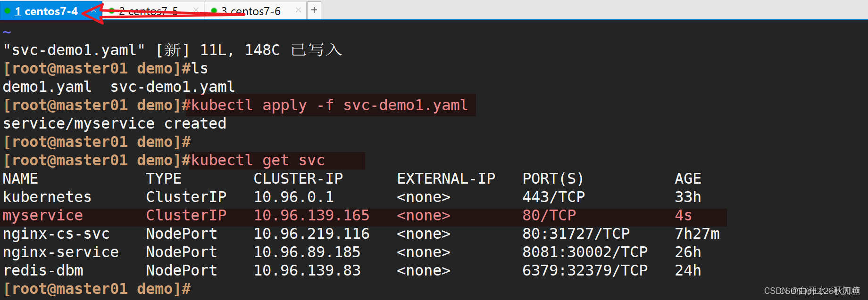This screenshot has height=300, width=868.
Task: Click the kubectl get svc command text
Action: [x=258, y=161]
